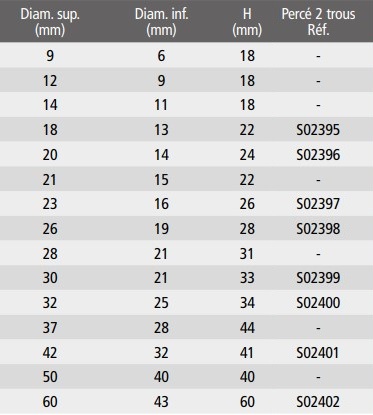Click the Diam. inf. (mm) column header
Screen dimensions: 373x415
coord(162,22)
